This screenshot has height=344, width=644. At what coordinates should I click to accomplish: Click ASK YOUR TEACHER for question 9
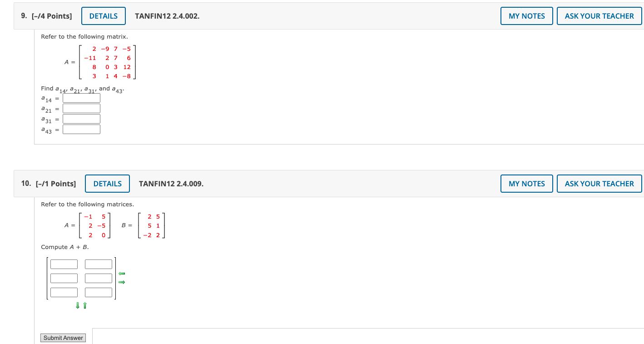599,15
